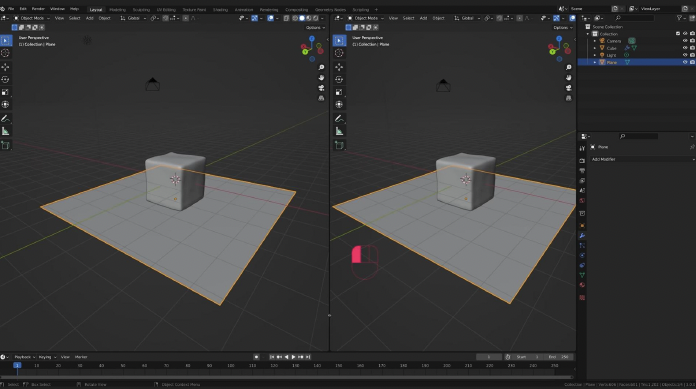Hide Camera in viewport via eye icon
The width and height of the screenshot is (696, 389).
pos(685,41)
